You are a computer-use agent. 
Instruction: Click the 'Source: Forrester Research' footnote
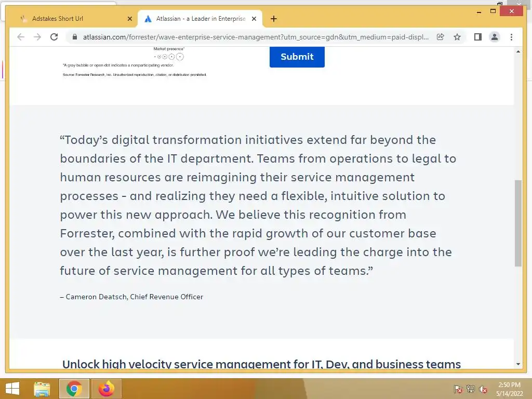[x=135, y=75]
